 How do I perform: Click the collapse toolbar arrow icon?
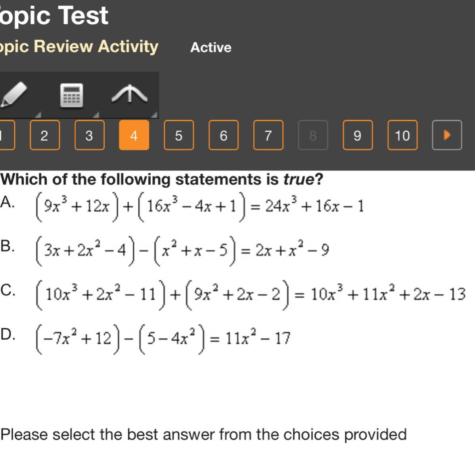point(129,95)
